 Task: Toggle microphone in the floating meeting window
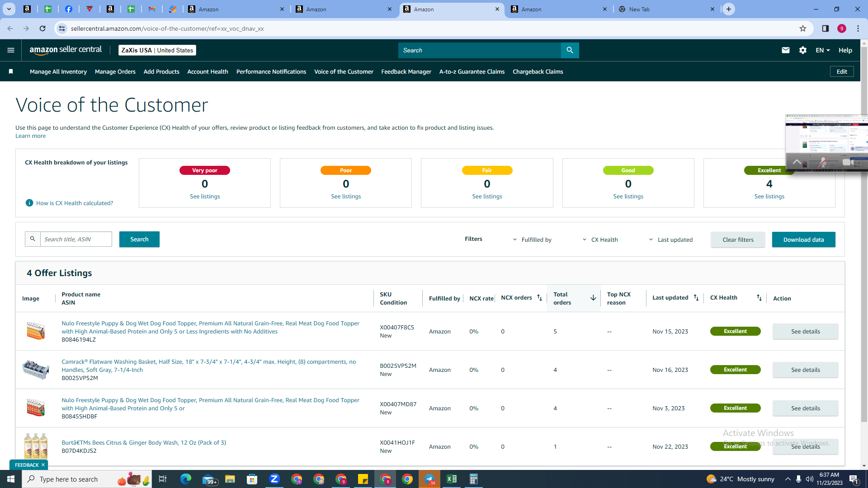coord(823,162)
